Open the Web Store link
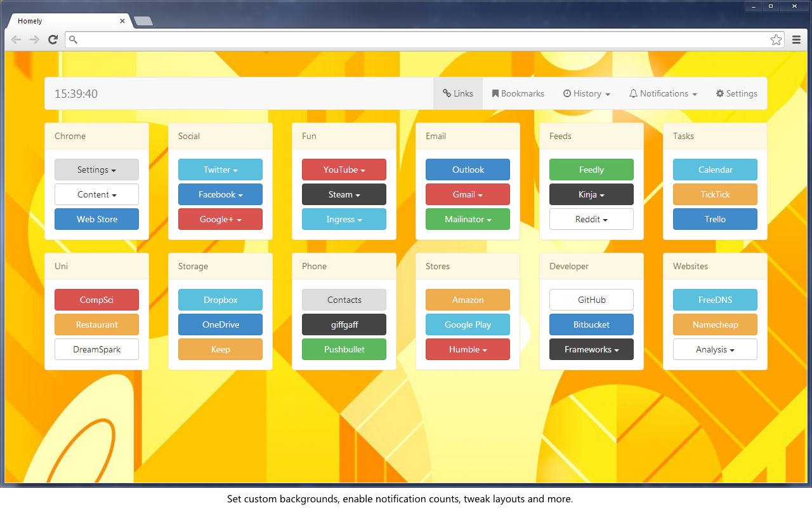This screenshot has width=812, height=508. coord(96,219)
